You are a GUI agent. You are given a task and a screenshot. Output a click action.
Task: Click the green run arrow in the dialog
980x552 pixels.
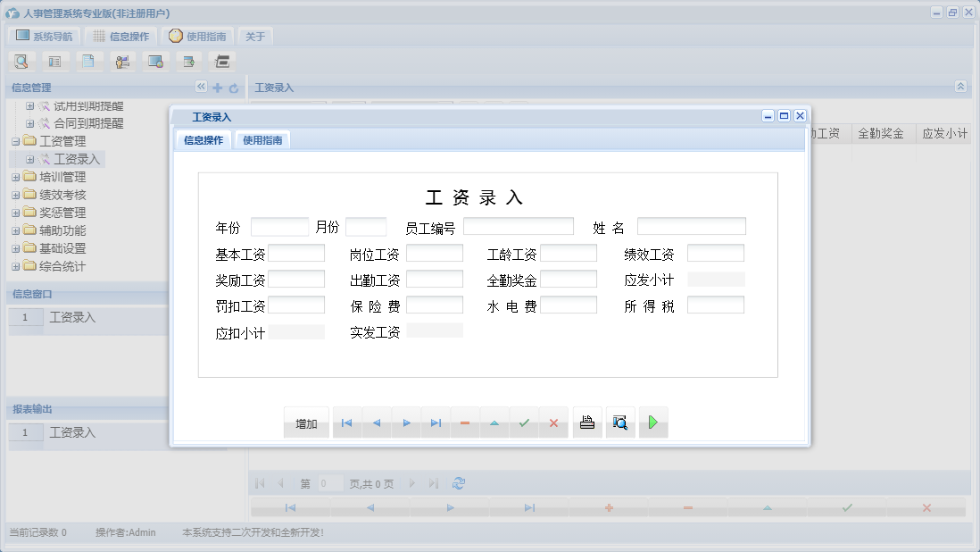click(652, 422)
